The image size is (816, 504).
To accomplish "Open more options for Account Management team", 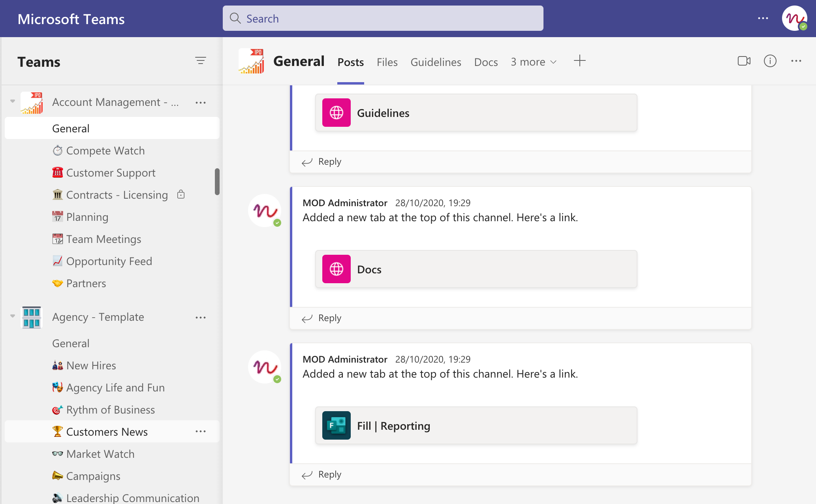I will pos(201,103).
